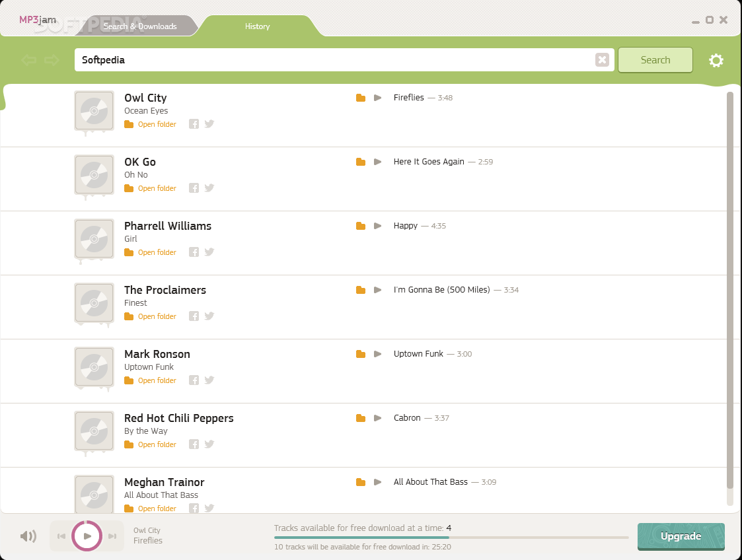This screenshot has width=742, height=560.
Task: Tweet the Pharrell Williams album
Action: click(209, 252)
